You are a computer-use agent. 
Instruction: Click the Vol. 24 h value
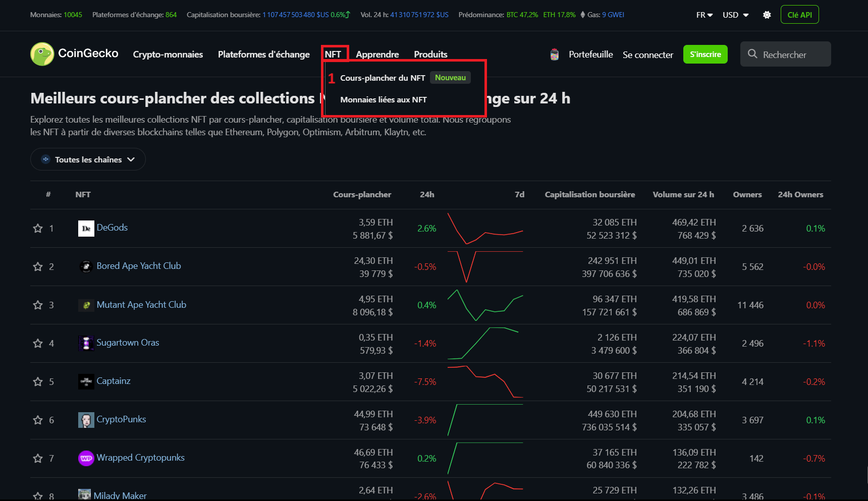(x=419, y=15)
